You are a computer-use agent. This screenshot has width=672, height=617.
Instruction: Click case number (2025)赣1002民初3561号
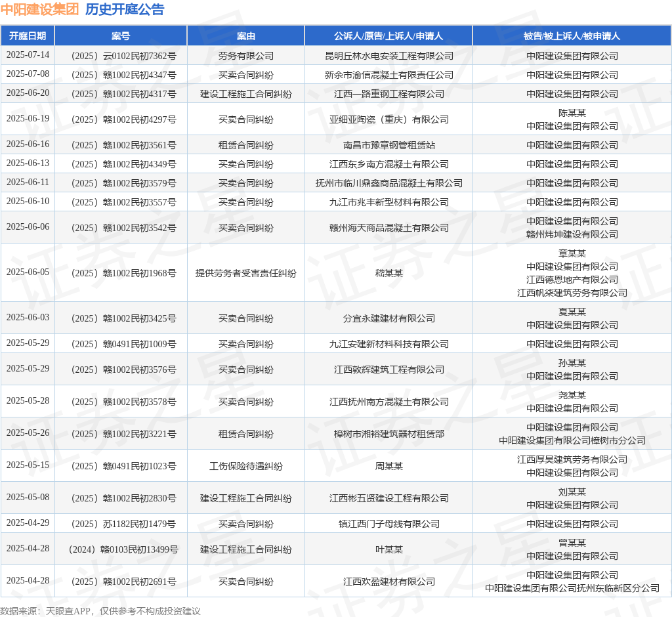coord(123,145)
